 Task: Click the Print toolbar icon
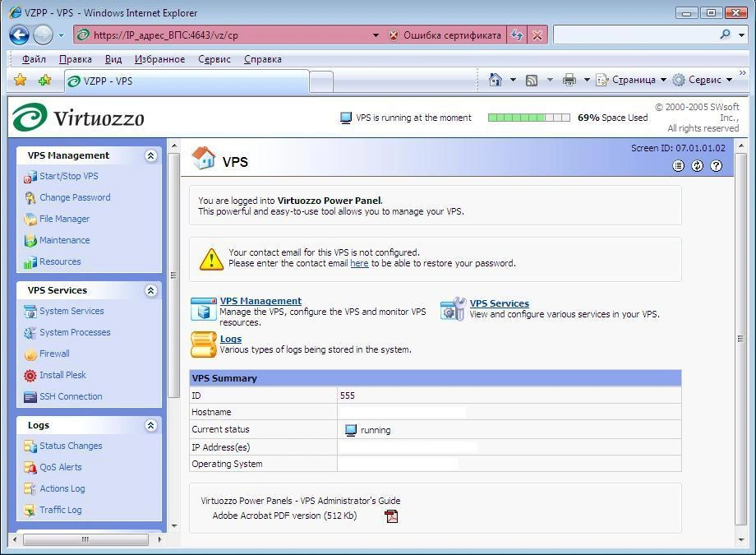[x=569, y=80]
